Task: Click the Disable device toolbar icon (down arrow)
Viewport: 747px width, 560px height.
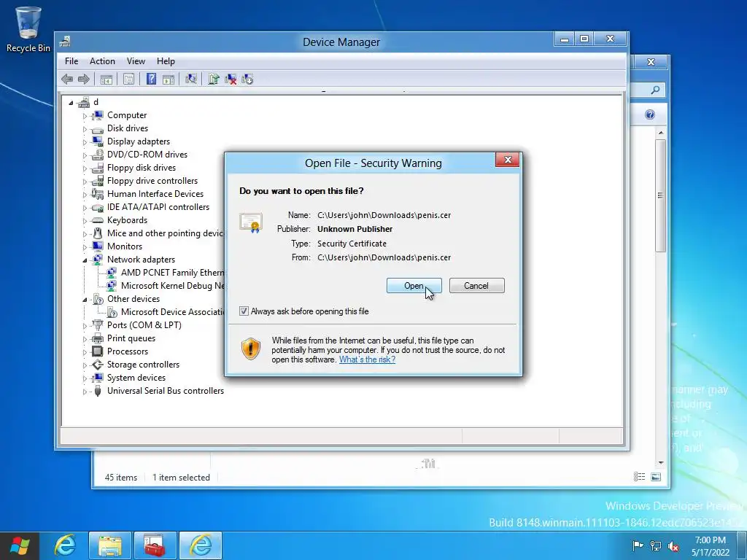Action: coord(247,79)
